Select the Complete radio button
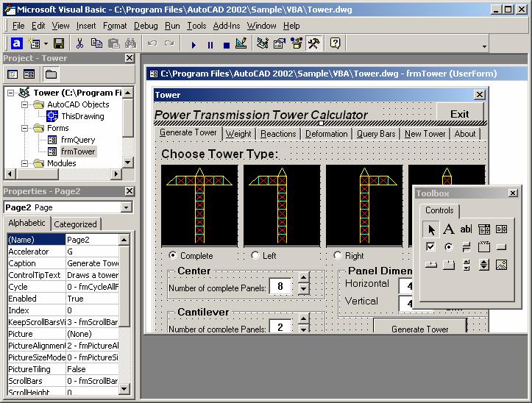Screen dimensions: 532x403 pos(173,255)
